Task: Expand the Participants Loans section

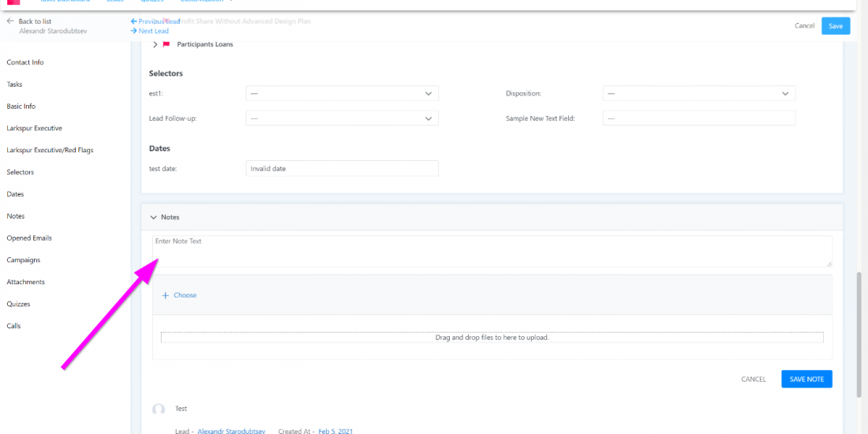Action: click(x=155, y=44)
